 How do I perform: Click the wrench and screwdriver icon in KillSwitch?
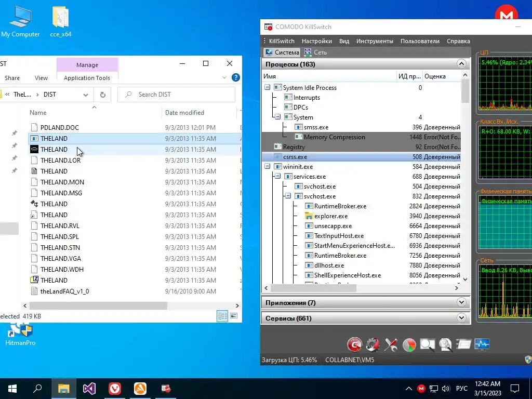(391, 345)
